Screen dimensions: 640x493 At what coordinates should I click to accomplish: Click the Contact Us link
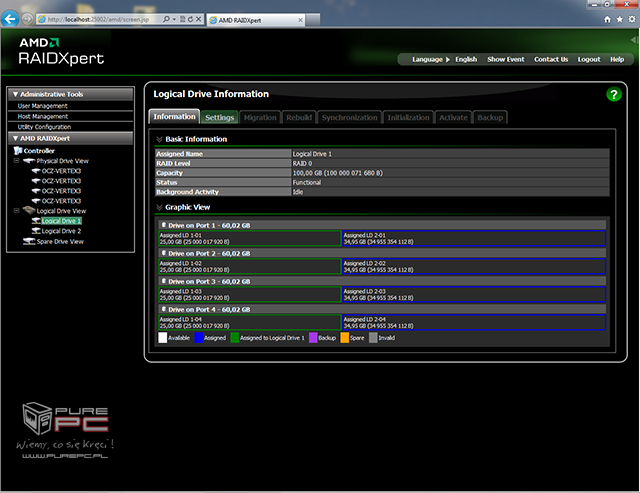[x=551, y=60]
